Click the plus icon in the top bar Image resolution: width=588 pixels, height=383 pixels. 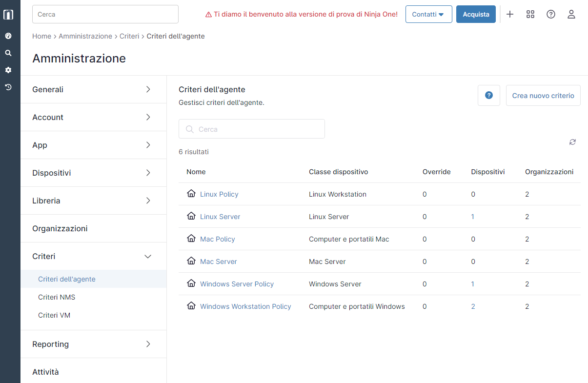coord(510,15)
